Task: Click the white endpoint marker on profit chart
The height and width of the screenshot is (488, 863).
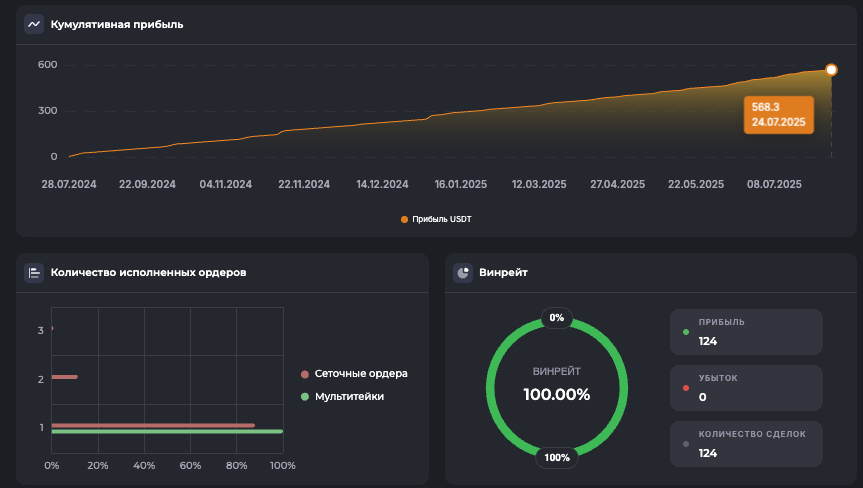Action: (x=831, y=70)
